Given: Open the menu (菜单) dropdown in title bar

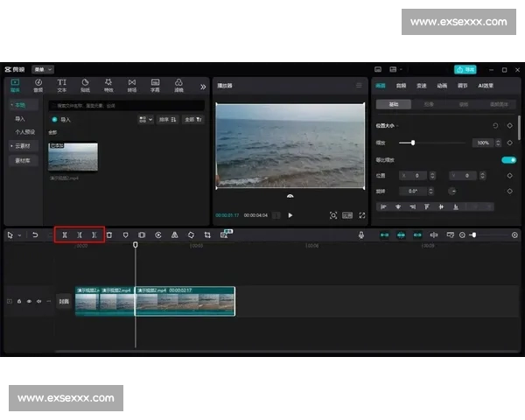Looking at the screenshot, I should [x=43, y=69].
